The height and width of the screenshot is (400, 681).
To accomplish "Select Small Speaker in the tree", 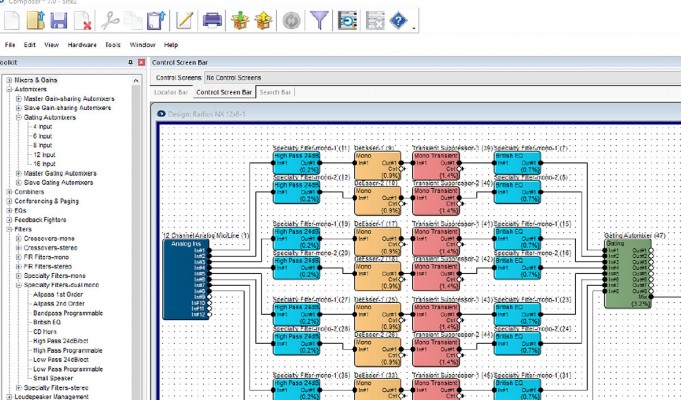I will pyautogui.click(x=53, y=378).
